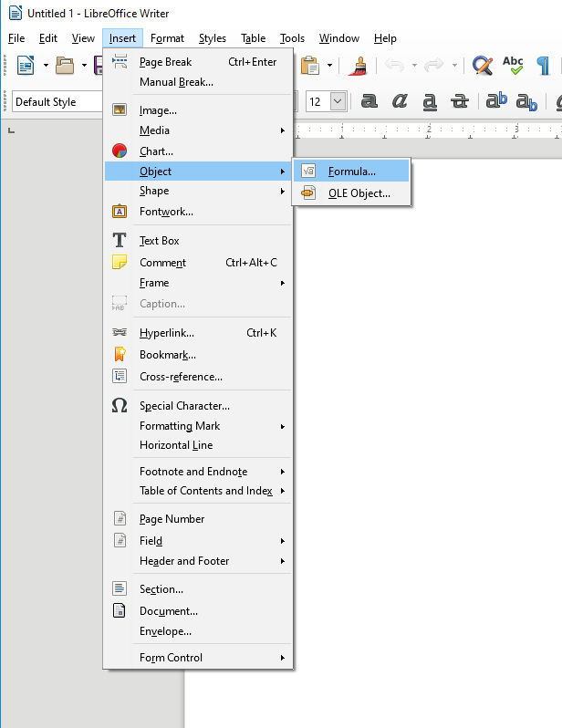Click the Paste clipboard icon
Viewport: 562px width, 728px height.
310,65
